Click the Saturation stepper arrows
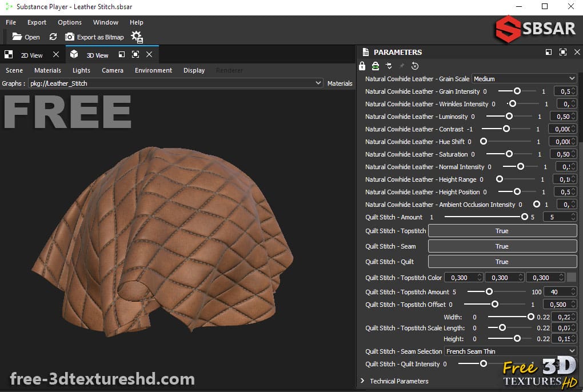 tap(574, 154)
